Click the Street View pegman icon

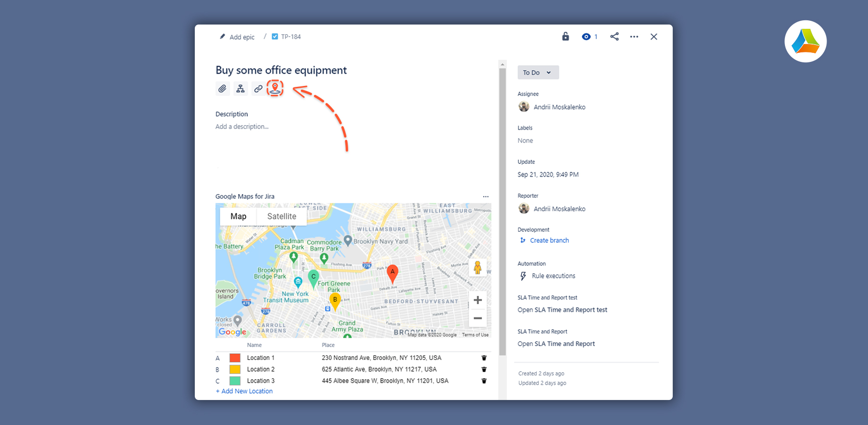coord(477,267)
